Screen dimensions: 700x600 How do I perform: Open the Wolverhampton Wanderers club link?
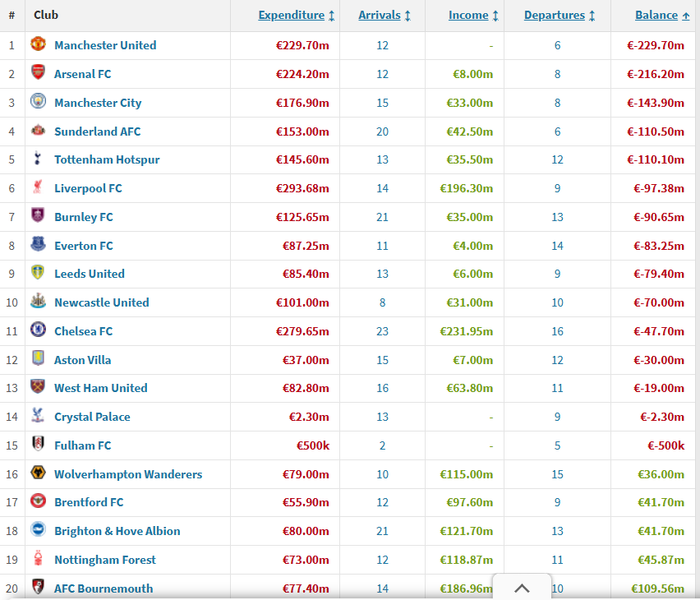[128, 474]
